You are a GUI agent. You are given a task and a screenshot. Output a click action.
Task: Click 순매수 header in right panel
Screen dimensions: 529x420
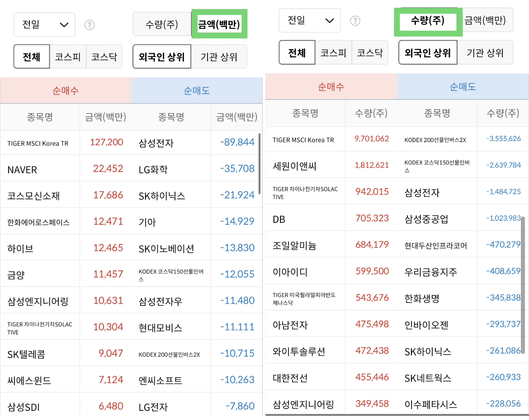331,87
